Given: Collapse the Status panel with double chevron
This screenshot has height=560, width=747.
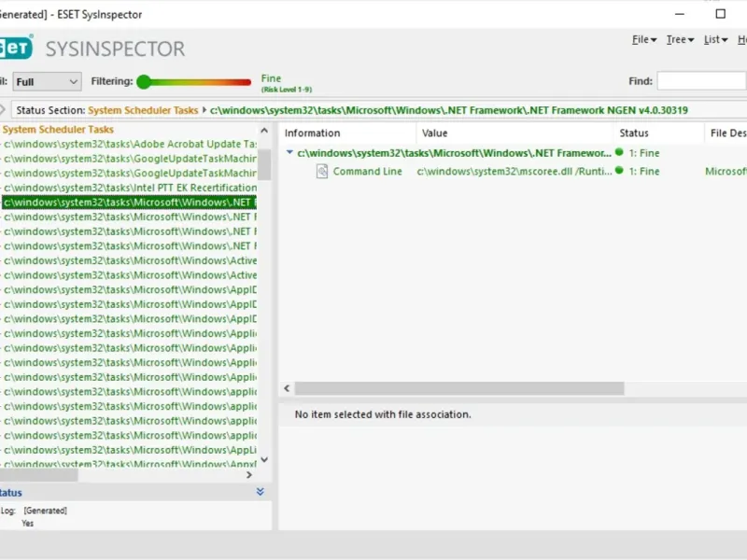Looking at the screenshot, I should pyautogui.click(x=261, y=492).
